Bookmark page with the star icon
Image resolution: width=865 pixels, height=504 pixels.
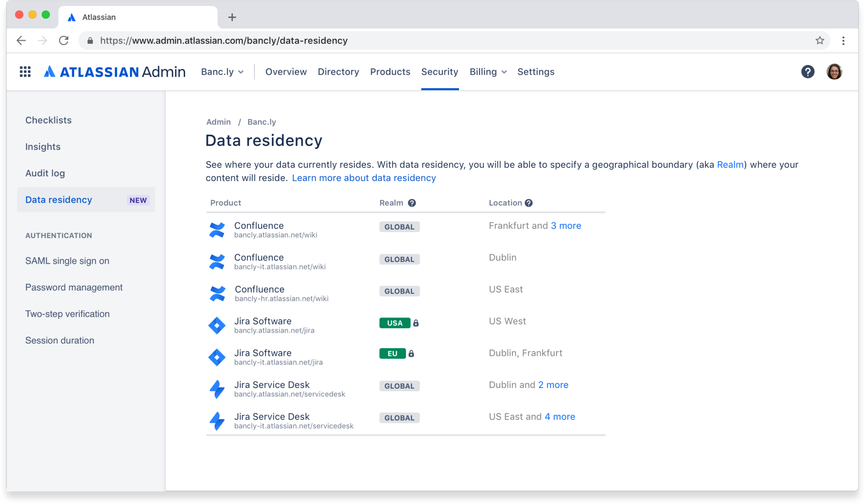pos(819,41)
